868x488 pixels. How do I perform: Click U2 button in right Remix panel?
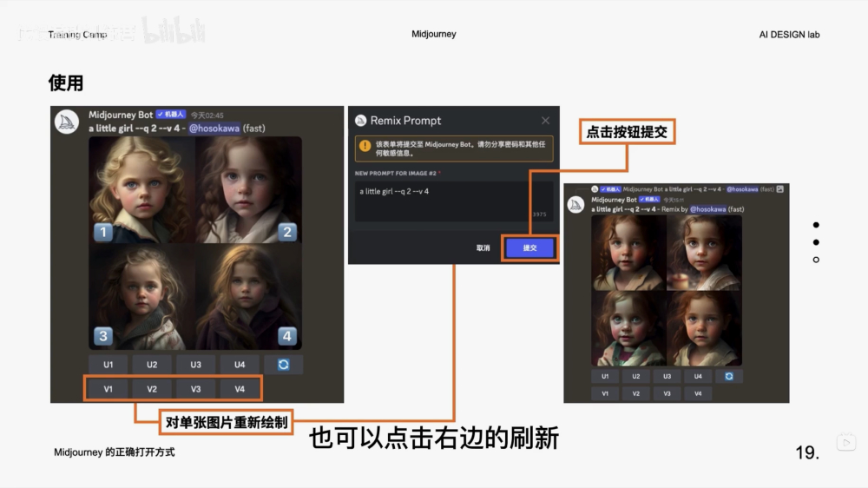point(636,376)
